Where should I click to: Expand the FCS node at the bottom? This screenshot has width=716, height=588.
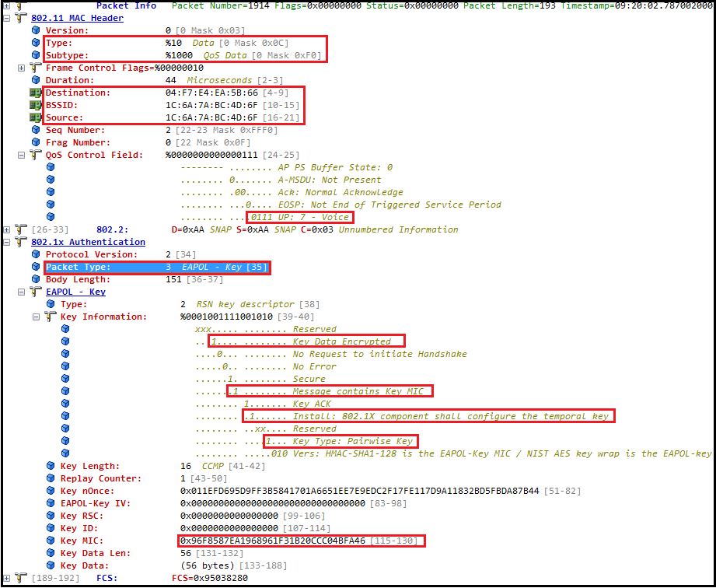pos(7,578)
